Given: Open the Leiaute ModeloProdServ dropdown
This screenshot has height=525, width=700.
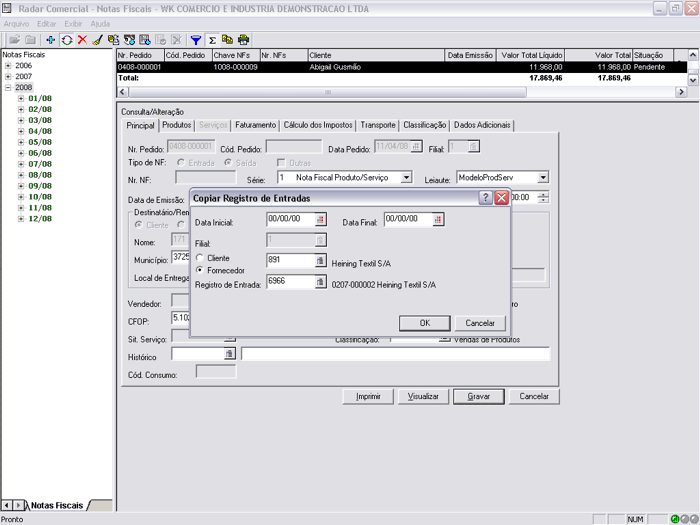Looking at the screenshot, I should [543, 177].
